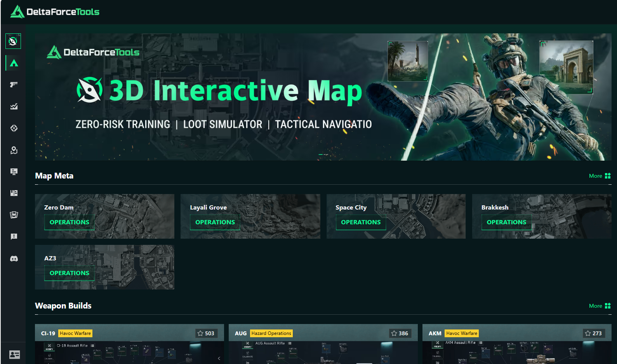Open the contact card icon at sidebar bottom
617x364 pixels.
point(14,355)
